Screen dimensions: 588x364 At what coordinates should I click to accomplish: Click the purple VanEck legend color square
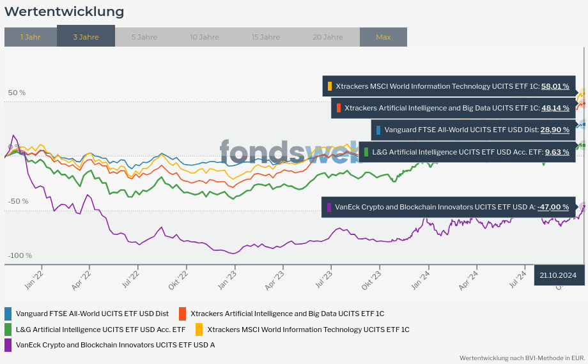[x=8, y=345]
